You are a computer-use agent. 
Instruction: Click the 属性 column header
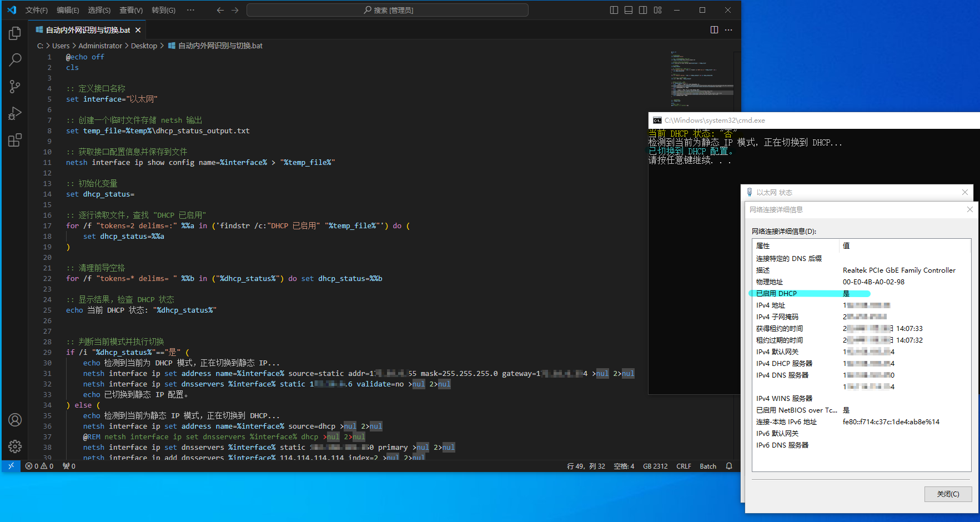point(795,245)
